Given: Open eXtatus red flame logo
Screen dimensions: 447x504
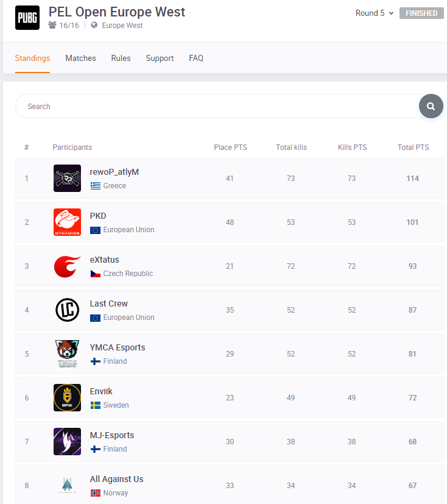Looking at the screenshot, I should (67, 266).
